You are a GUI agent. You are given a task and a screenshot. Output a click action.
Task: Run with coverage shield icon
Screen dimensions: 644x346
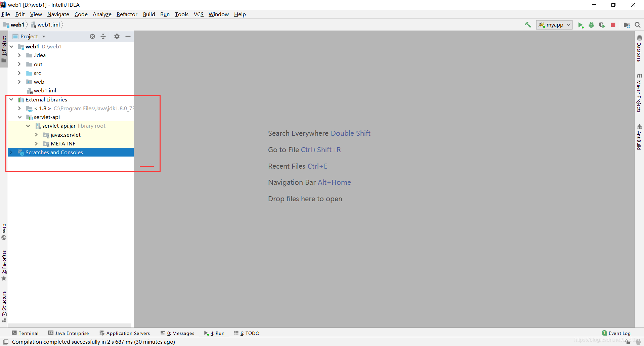pyautogui.click(x=602, y=25)
